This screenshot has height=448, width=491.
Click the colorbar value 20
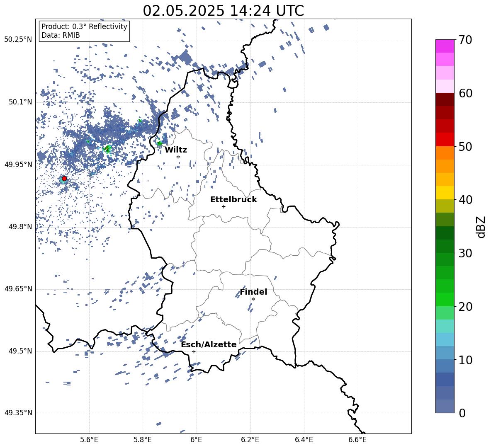465,306
